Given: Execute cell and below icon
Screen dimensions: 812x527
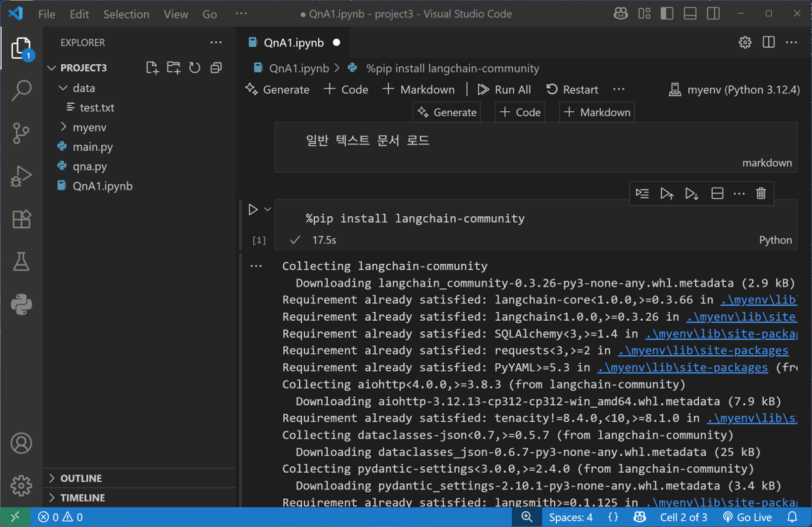Looking at the screenshot, I should (691, 194).
